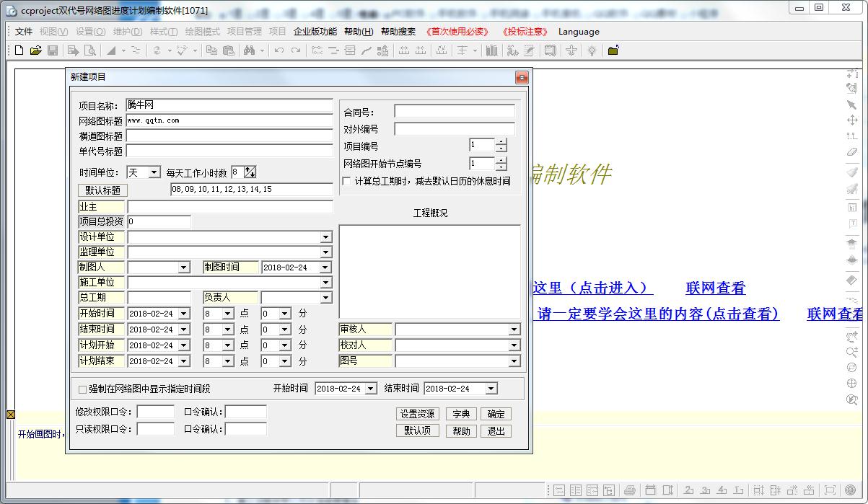
Task: Click the curve line toolbar icon
Action: (367, 50)
